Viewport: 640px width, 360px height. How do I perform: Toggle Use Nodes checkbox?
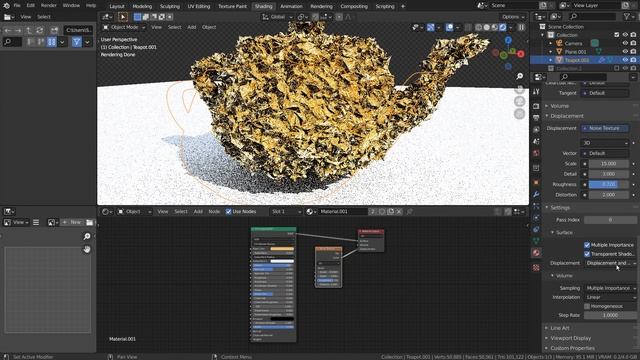pos(229,211)
